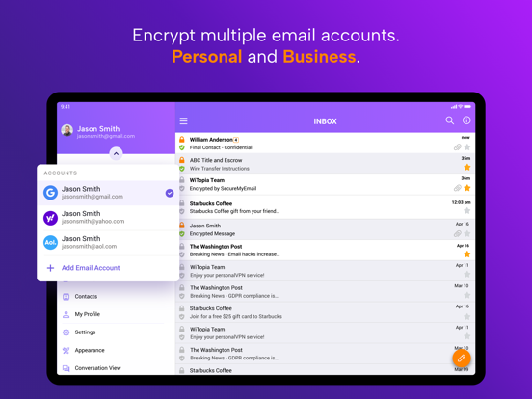
Task: Star the Starbucks Coffee 12:03 pm email
Action: click(x=467, y=211)
